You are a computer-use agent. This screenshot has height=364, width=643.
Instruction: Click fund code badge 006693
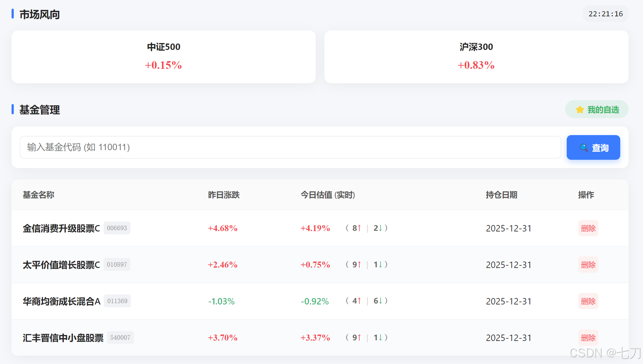tap(117, 228)
